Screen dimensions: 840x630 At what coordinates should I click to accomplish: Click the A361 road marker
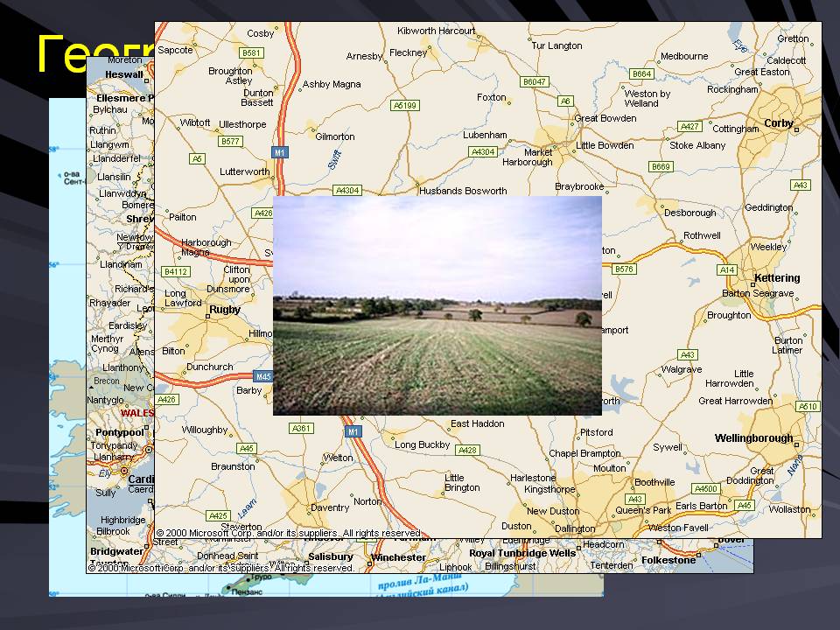(301, 428)
